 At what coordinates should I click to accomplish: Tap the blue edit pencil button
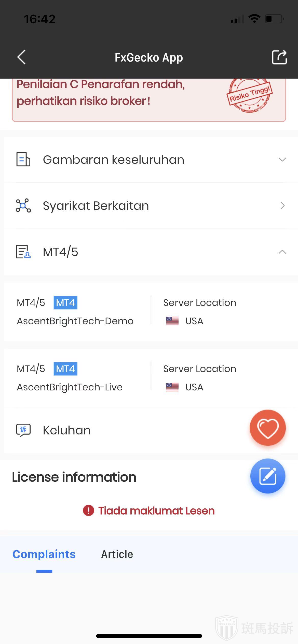pyautogui.click(x=267, y=476)
